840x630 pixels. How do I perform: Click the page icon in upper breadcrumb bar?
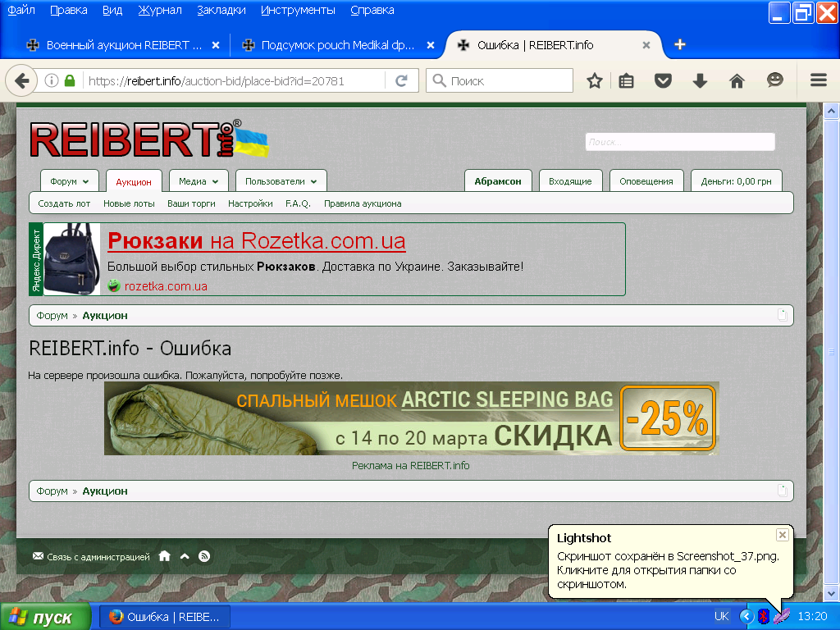[782, 315]
